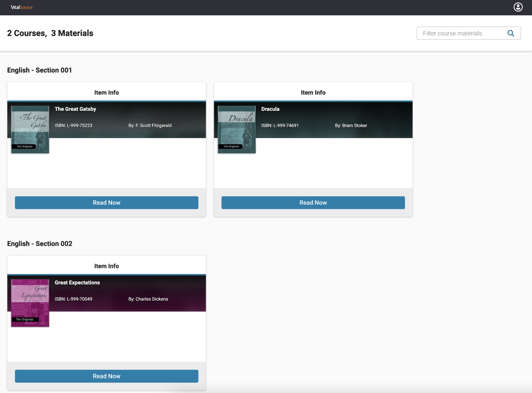This screenshot has height=393, width=532.
Task: Click the Dracula title text
Action: pyautogui.click(x=270, y=109)
